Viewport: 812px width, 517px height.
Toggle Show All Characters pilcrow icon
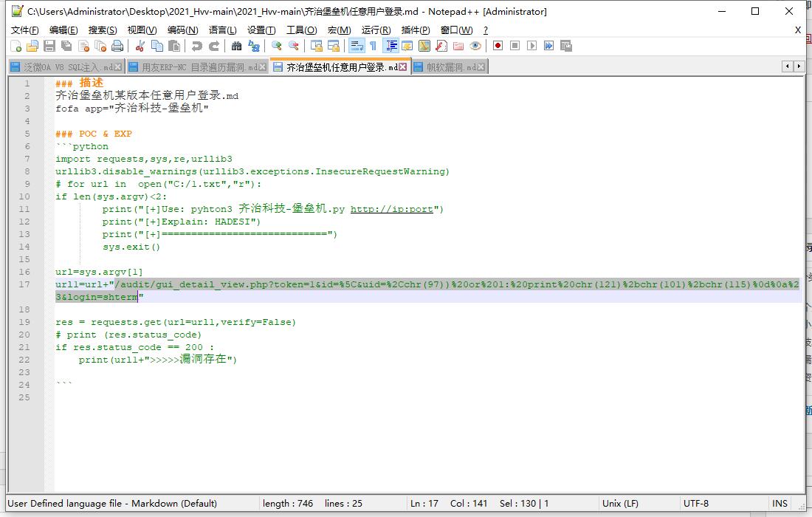(373, 46)
